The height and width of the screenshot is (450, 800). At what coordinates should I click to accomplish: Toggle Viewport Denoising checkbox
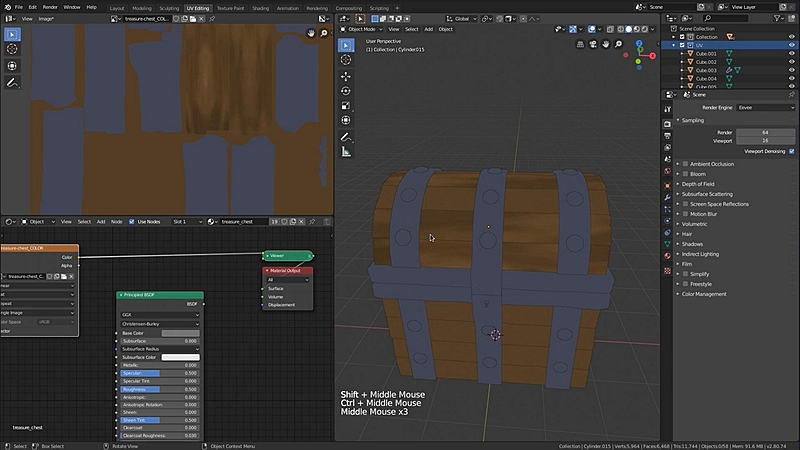tap(791, 151)
